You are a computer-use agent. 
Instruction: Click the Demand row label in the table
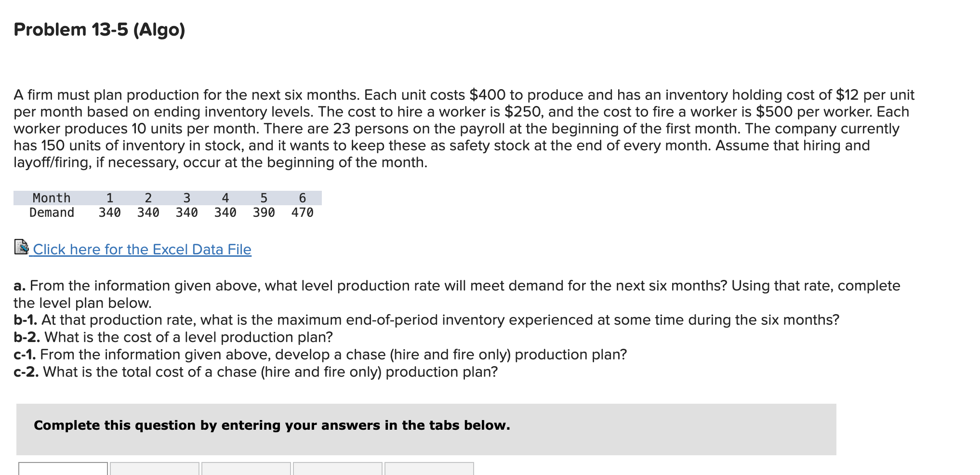(51, 212)
